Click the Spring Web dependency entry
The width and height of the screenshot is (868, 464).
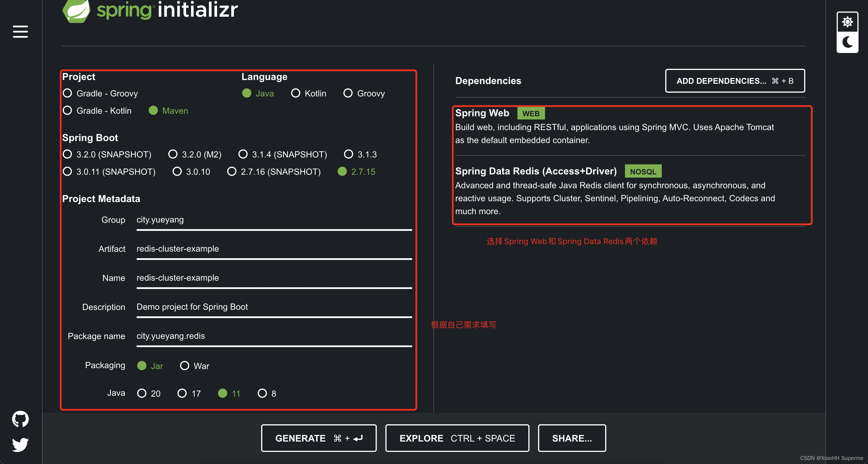(x=630, y=127)
